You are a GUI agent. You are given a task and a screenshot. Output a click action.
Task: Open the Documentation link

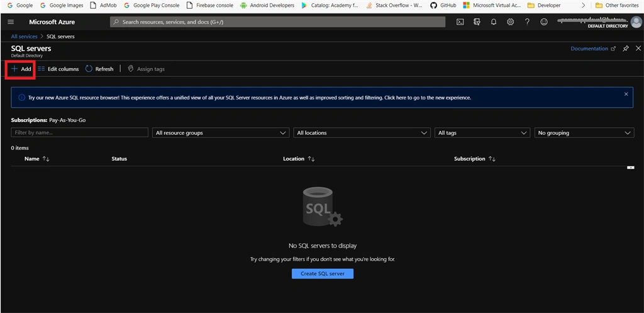[593, 48]
